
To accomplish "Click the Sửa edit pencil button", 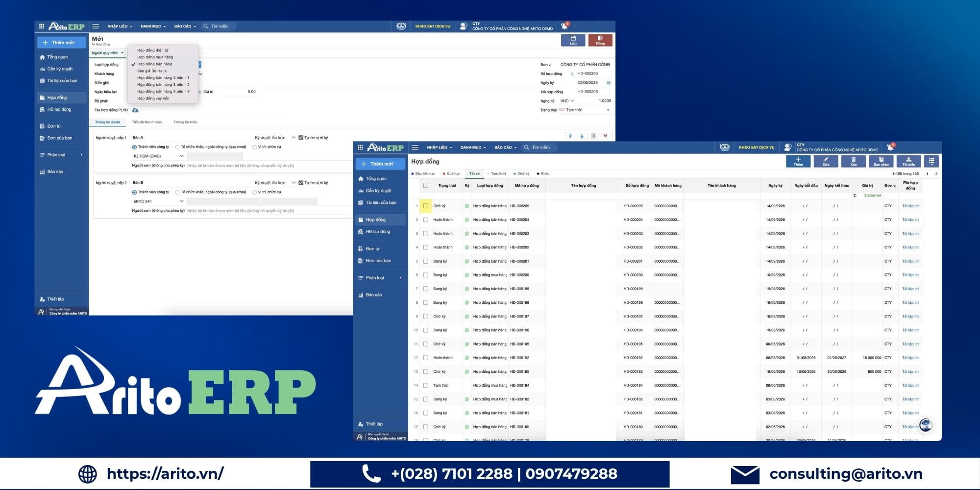I will click(x=826, y=162).
